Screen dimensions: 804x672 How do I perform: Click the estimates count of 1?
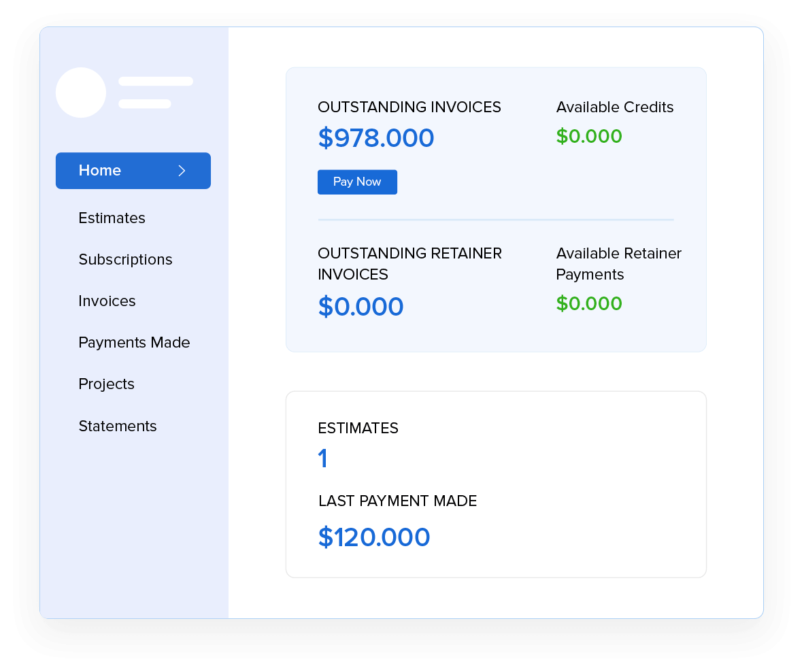322,458
